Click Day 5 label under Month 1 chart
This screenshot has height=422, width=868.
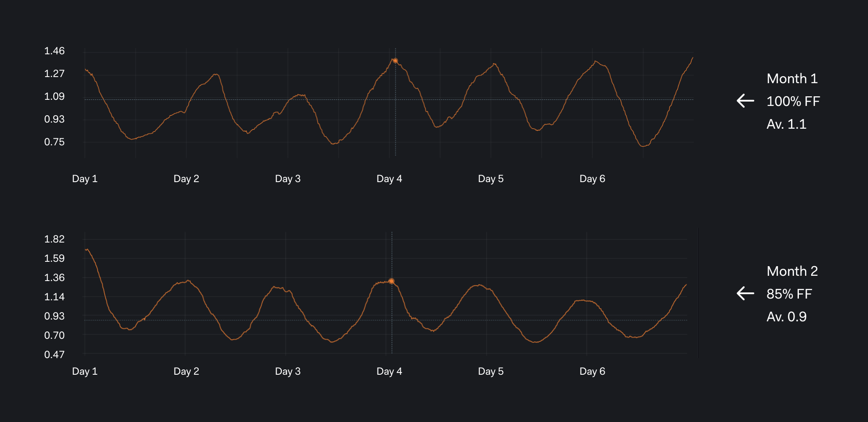coord(491,179)
